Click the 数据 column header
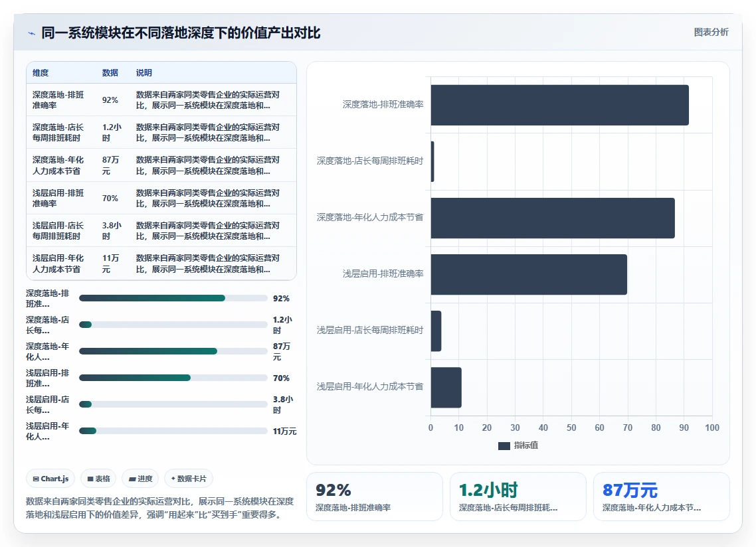The height and width of the screenshot is (547, 756). 110,73
